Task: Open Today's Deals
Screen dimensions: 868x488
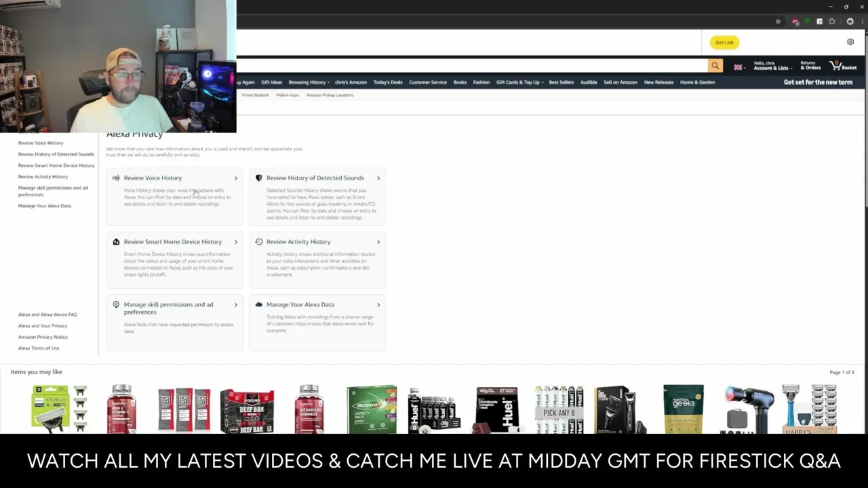Action: 388,82
